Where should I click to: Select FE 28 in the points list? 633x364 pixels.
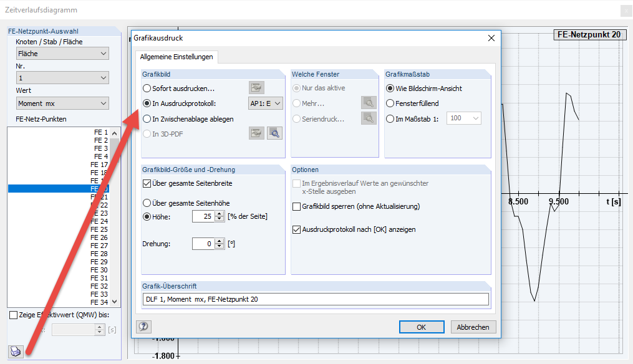(59, 254)
